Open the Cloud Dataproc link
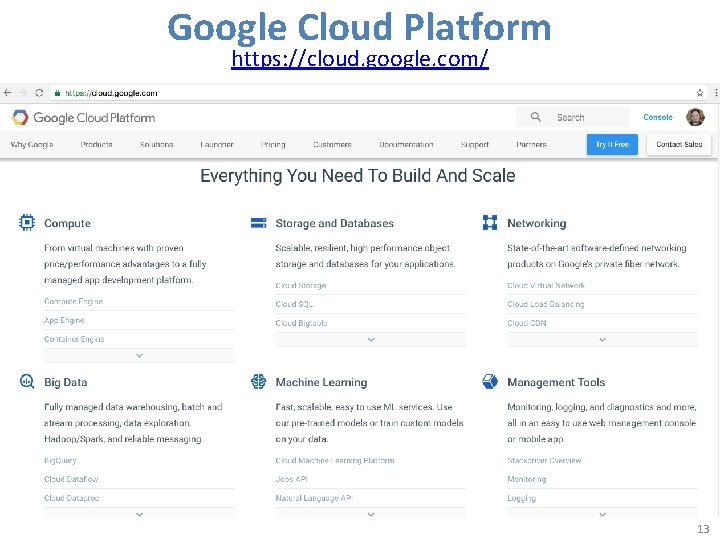Image resolution: width=720 pixels, height=540 pixels. tap(72, 498)
